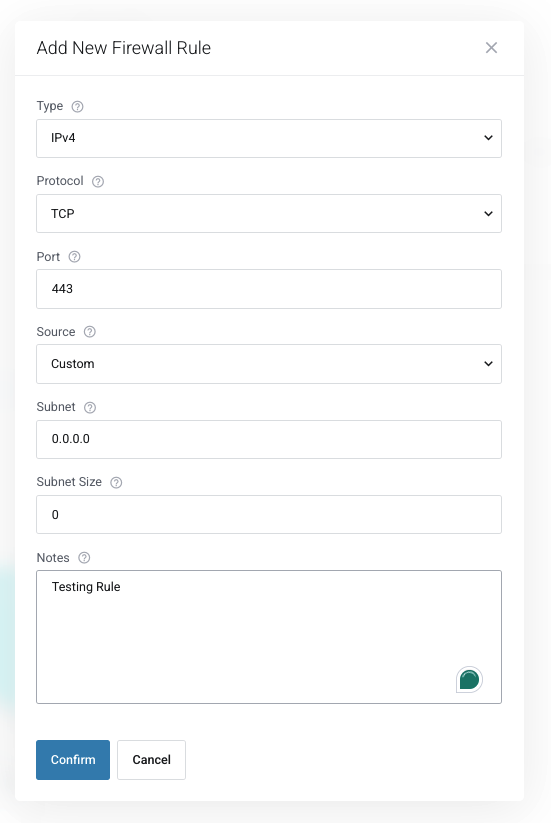551x823 pixels.
Task: Click the help icon beside Protocol
Action: coord(98,182)
